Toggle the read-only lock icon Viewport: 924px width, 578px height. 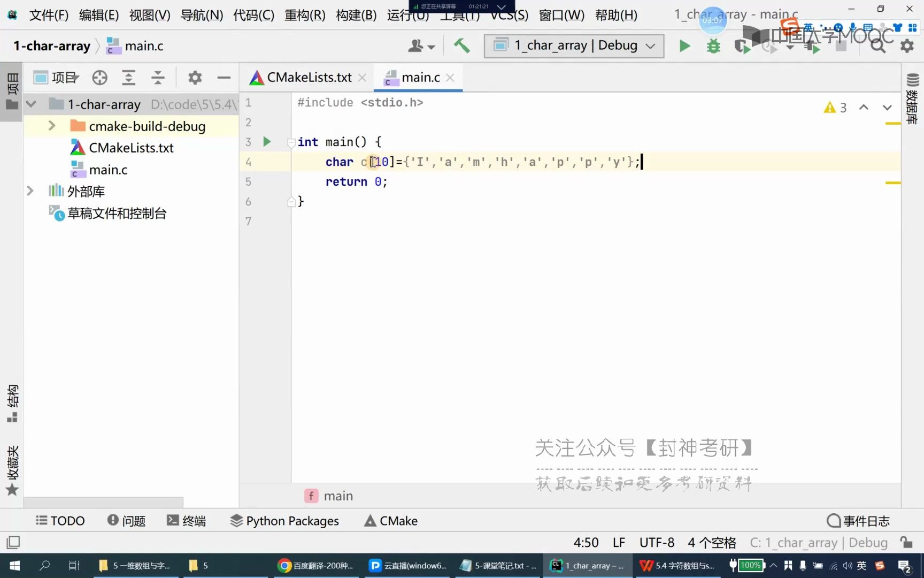(906, 542)
